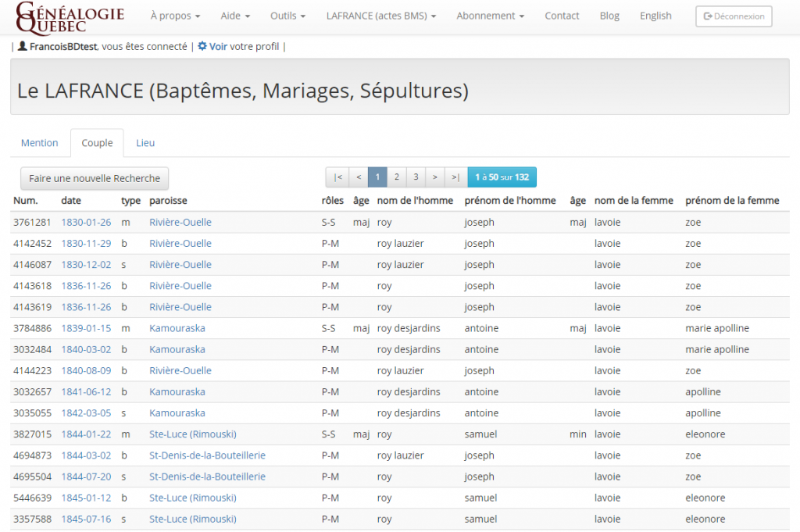Open record dated 1845-01-12
The height and width of the screenshot is (532, 800).
coord(86,498)
